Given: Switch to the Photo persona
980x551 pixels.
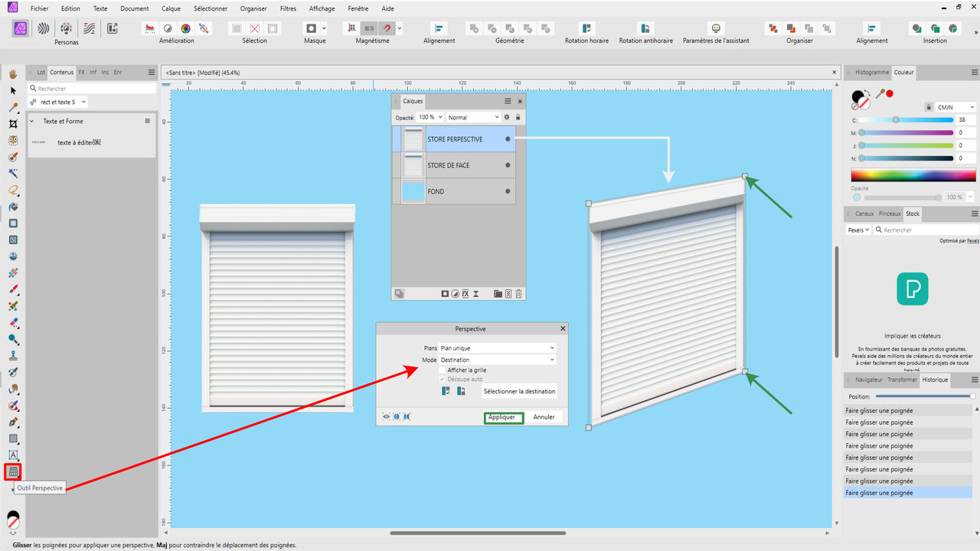Looking at the screenshot, I should pos(21,28).
